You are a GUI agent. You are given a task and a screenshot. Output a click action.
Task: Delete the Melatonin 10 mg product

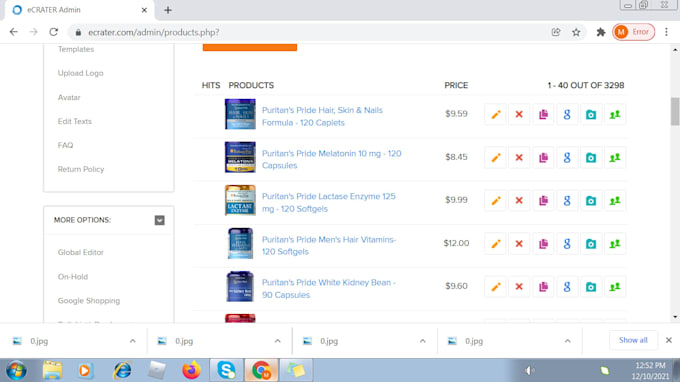519,157
